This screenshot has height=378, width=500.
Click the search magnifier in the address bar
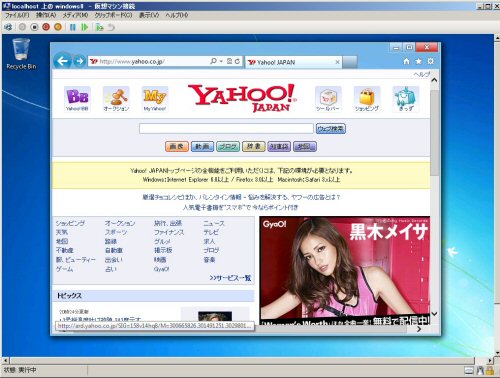(x=213, y=61)
